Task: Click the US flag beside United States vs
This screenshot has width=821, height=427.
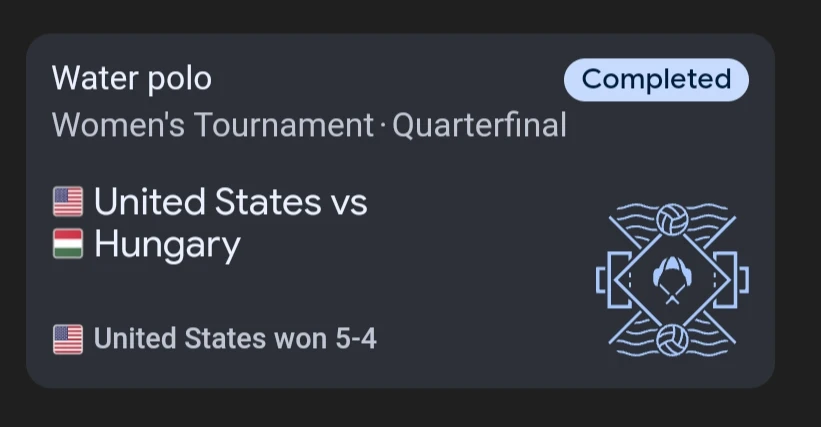Action: [68, 203]
